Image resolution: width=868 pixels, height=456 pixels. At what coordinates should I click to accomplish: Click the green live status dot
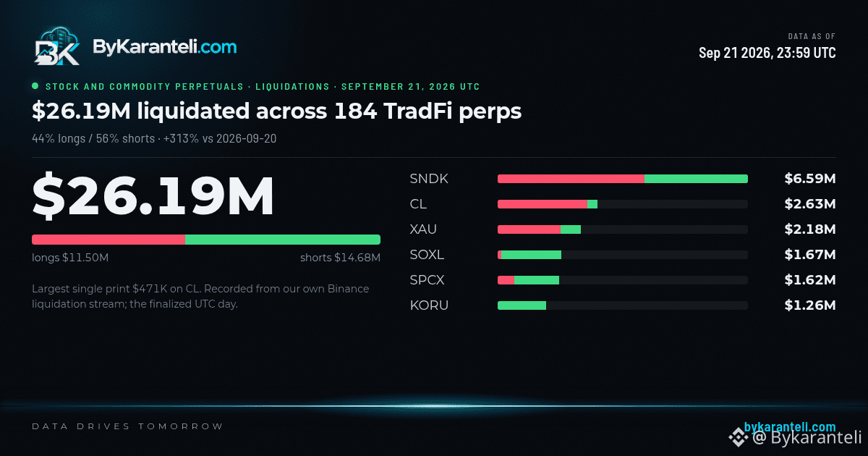tap(35, 86)
